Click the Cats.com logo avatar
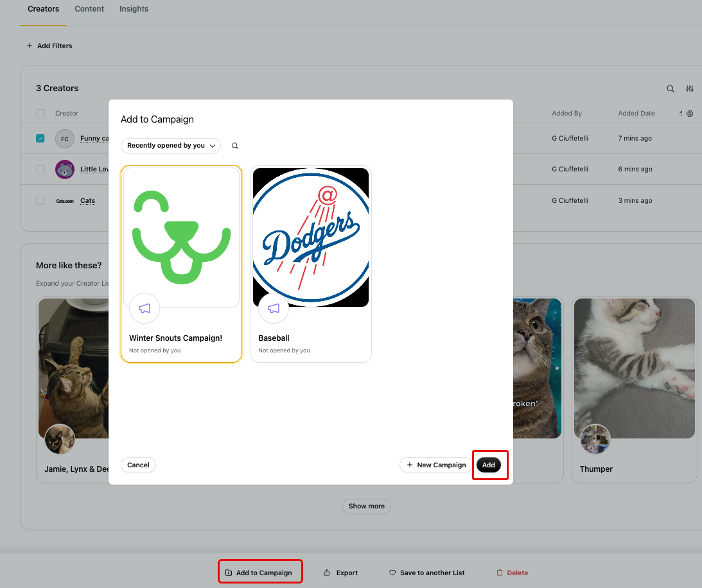The height and width of the screenshot is (588, 702). (65, 201)
